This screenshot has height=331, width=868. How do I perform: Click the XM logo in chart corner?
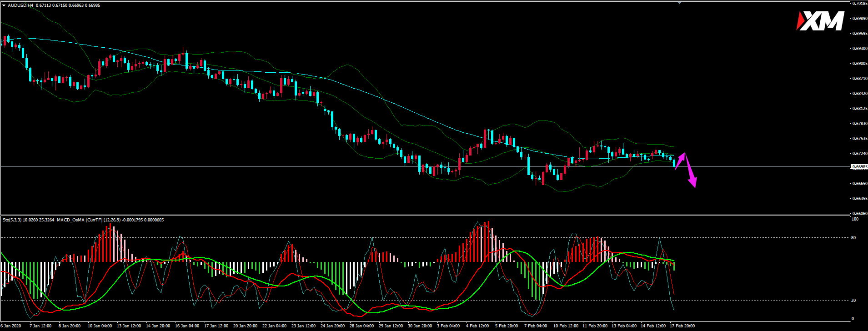pos(820,21)
